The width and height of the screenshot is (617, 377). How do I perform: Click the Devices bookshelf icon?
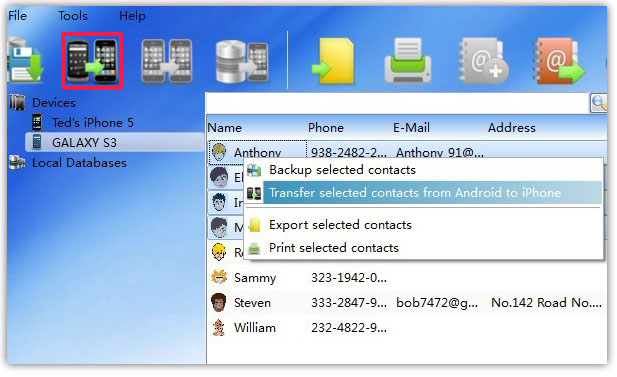pos(17,102)
